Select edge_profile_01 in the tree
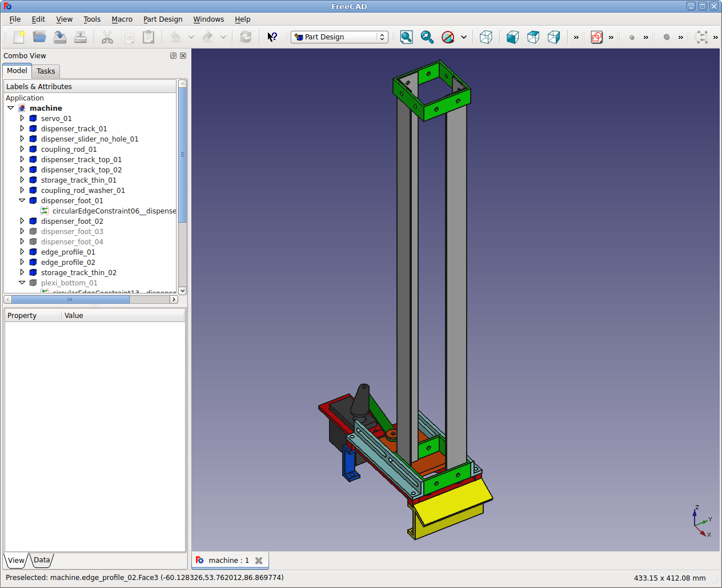Viewport: 722px width, 588px height. [x=68, y=252]
